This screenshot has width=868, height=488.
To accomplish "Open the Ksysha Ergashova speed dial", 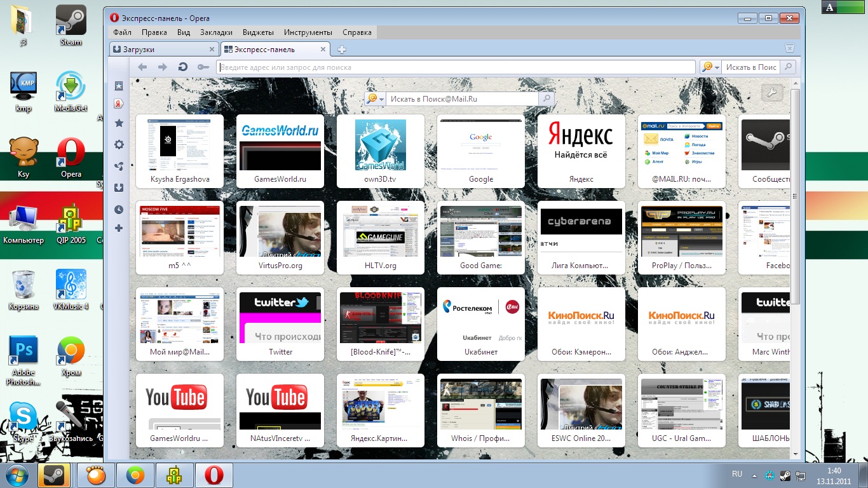I will coord(180,151).
